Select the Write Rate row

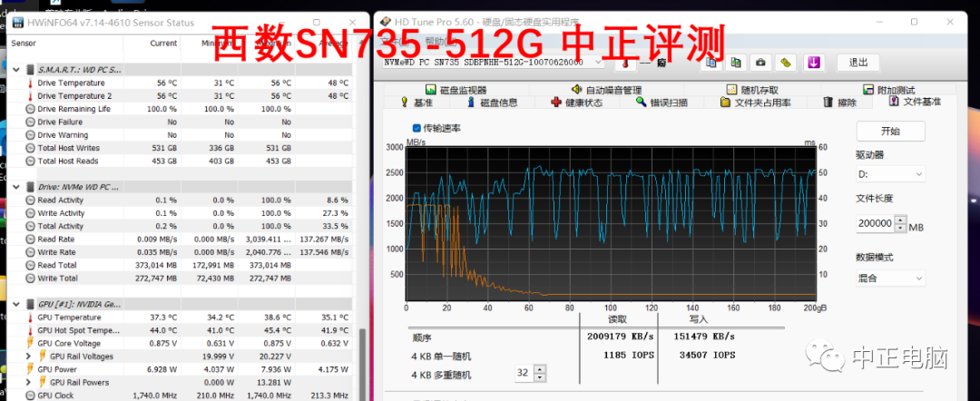click(181, 252)
